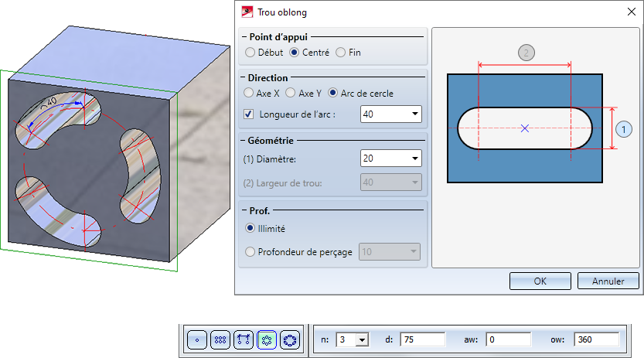Click the Point d'appui section heading
The image size is (644, 358).
coord(278,37)
